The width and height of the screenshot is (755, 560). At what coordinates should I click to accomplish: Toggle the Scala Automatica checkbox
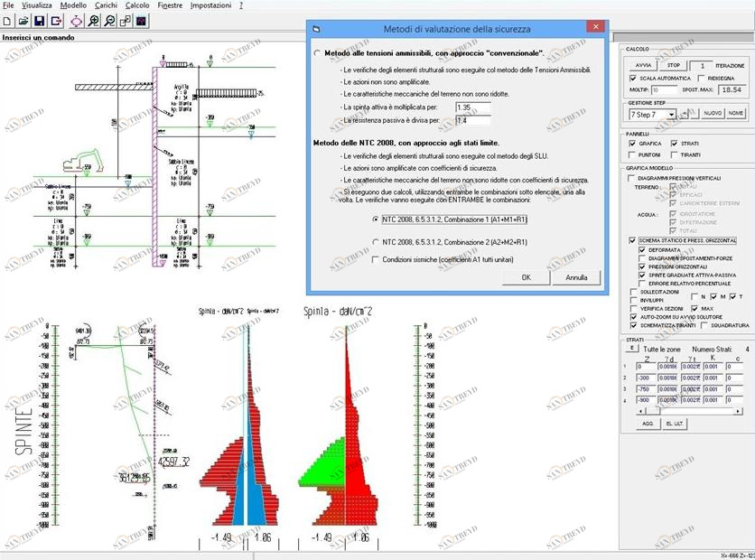633,79
